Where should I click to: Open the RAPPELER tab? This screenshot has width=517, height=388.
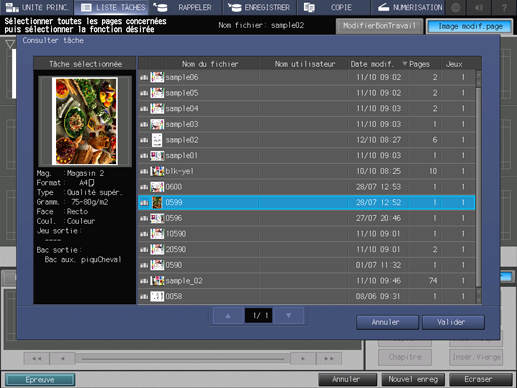185,7
